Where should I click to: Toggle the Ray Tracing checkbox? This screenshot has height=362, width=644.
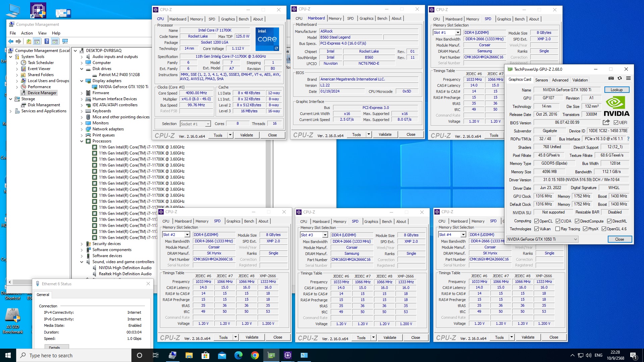coord(557,229)
